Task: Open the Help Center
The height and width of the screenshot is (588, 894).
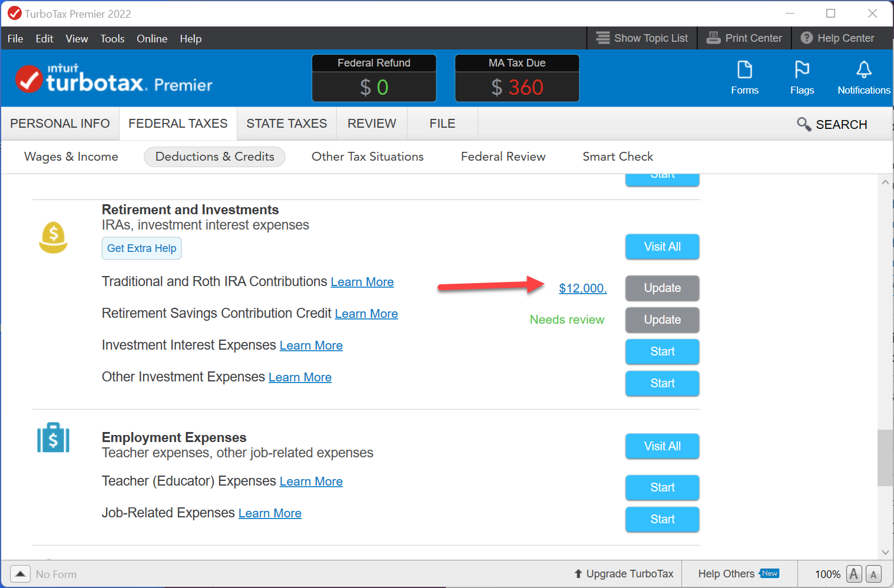Action: click(837, 38)
